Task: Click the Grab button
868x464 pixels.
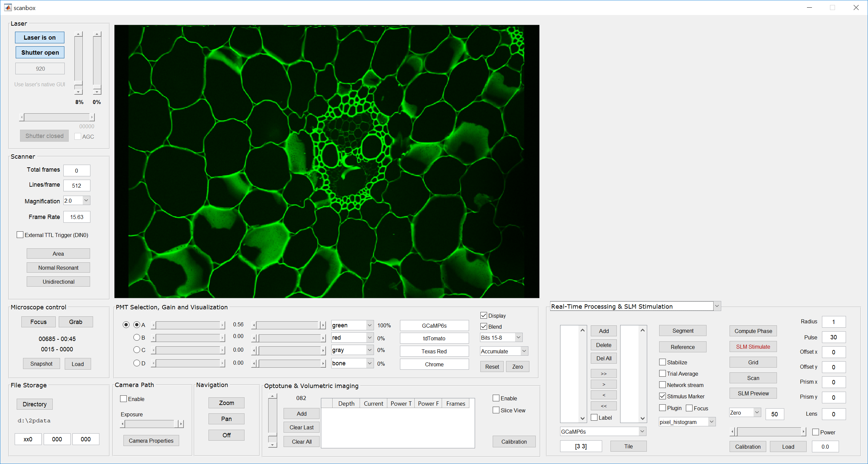Action: coord(75,322)
